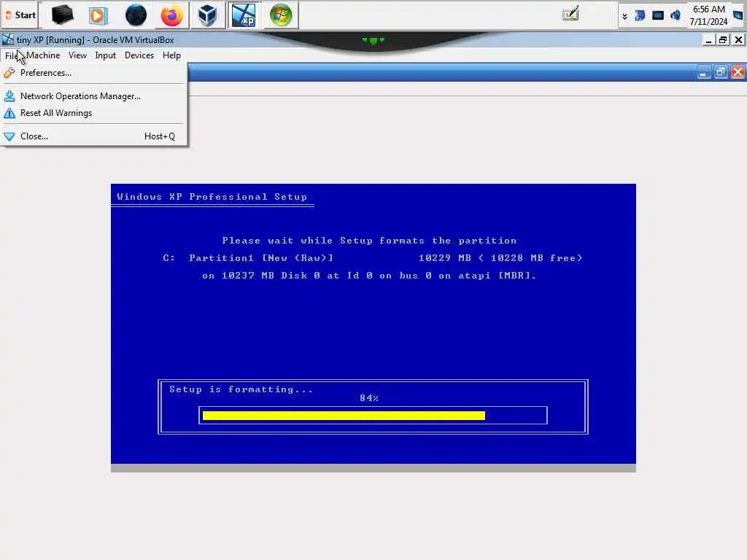Expand hidden system tray icons chevron
This screenshot has width=747, height=560.
click(x=624, y=17)
